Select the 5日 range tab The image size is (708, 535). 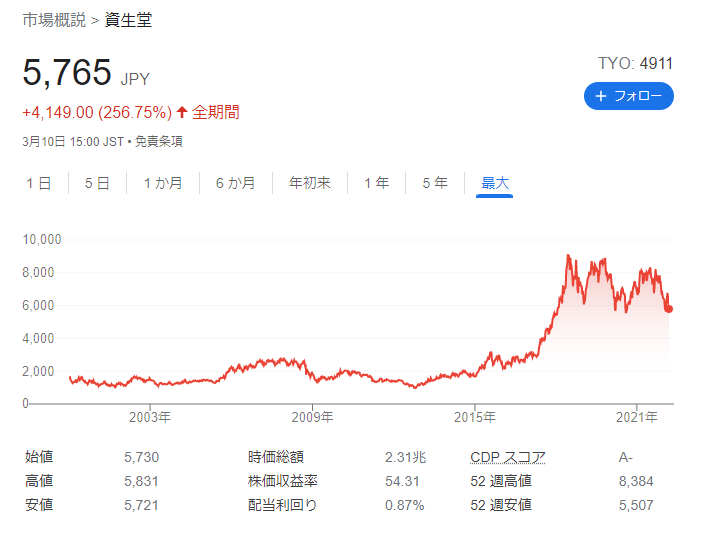(97, 183)
